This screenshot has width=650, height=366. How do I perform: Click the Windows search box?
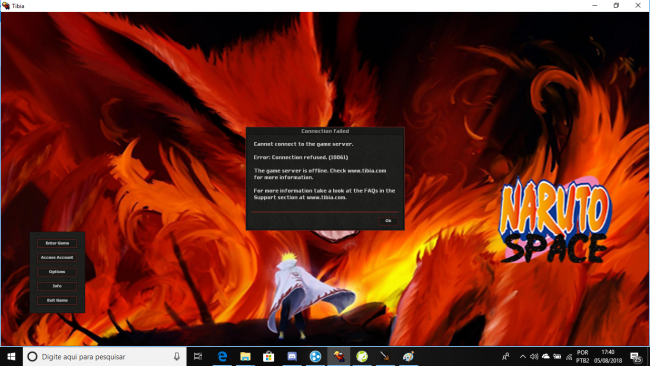pos(104,356)
